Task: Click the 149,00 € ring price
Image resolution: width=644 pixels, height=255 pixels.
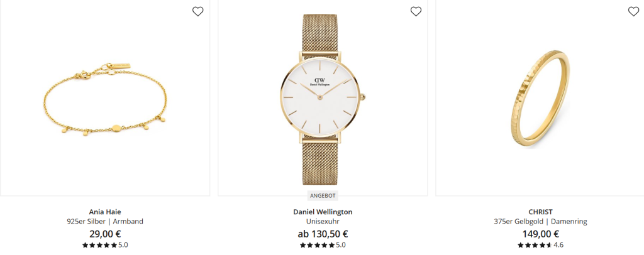Action: click(540, 234)
